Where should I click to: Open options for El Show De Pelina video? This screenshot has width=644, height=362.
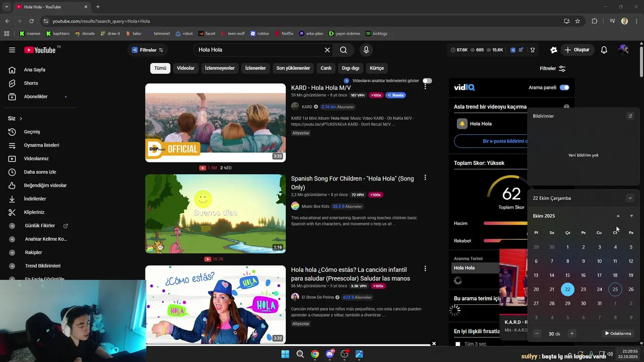(x=425, y=268)
